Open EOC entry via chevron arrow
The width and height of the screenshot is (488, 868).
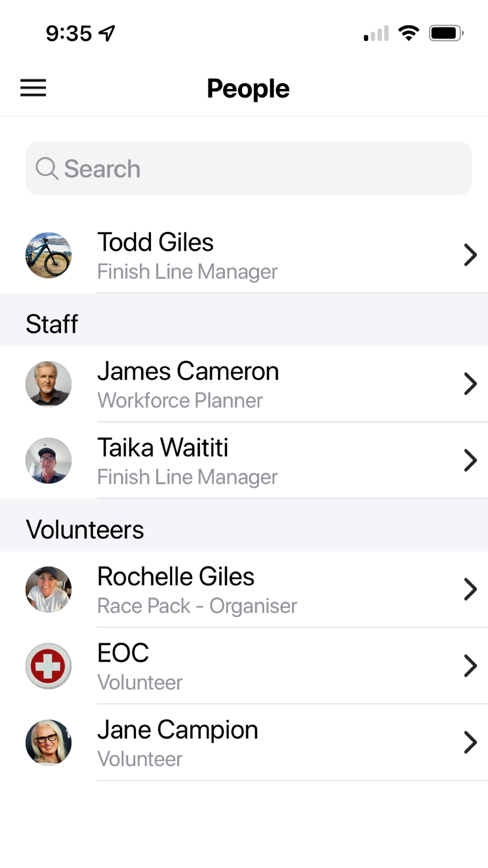pos(470,666)
